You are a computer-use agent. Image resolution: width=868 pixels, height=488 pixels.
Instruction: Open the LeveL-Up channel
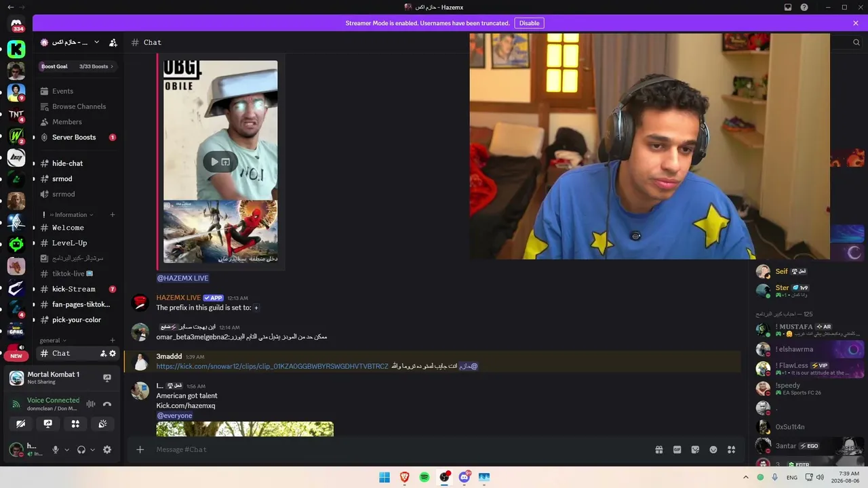77,243
